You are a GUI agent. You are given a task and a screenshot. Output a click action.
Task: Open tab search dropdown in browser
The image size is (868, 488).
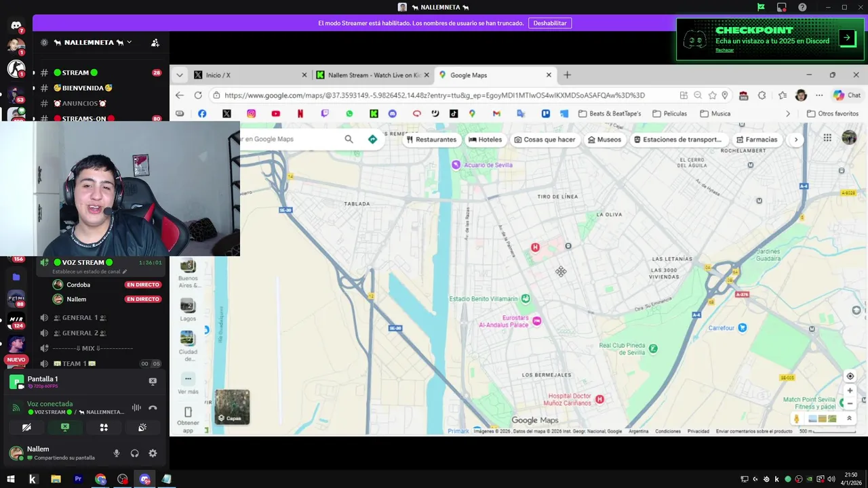[x=180, y=75]
